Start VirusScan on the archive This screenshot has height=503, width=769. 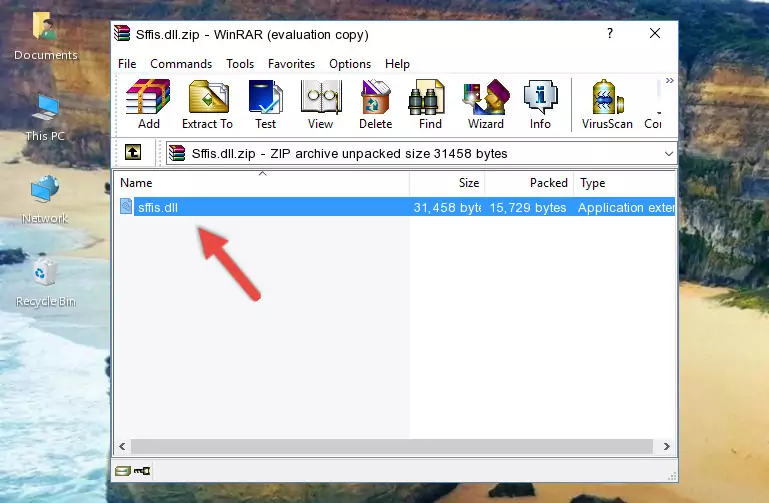607,104
